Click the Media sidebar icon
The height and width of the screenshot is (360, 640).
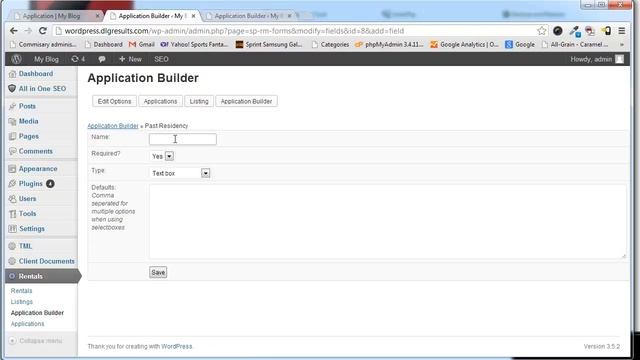[x=12, y=121]
